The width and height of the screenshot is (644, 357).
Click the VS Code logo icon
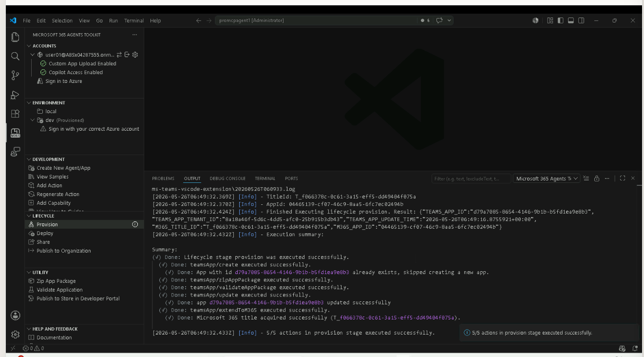pyautogui.click(x=13, y=20)
